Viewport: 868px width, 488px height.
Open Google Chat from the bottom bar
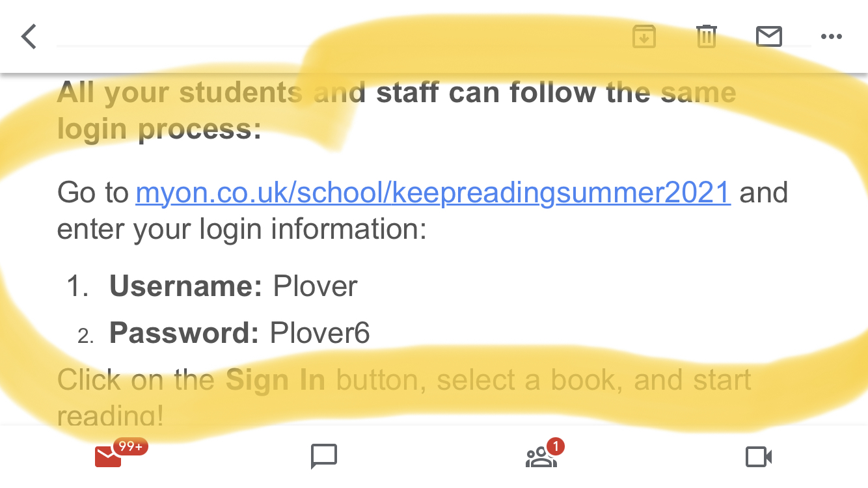click(323, 456)
